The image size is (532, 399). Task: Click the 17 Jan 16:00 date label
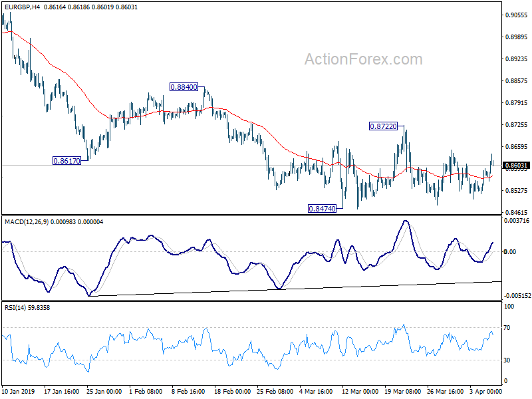(x=61, y=392)
